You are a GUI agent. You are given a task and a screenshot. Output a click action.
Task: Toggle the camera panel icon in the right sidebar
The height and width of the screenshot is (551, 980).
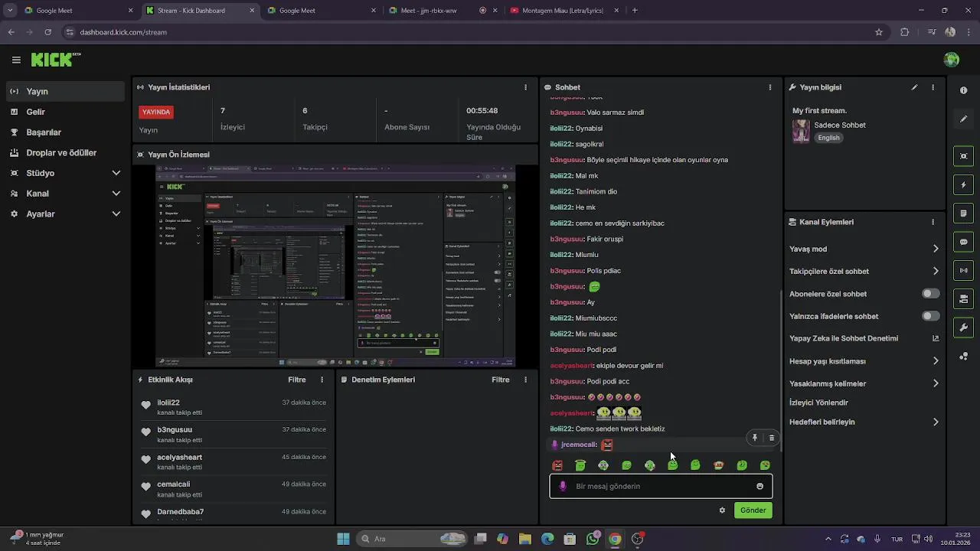pyautogui.click(x=963, y=298)
